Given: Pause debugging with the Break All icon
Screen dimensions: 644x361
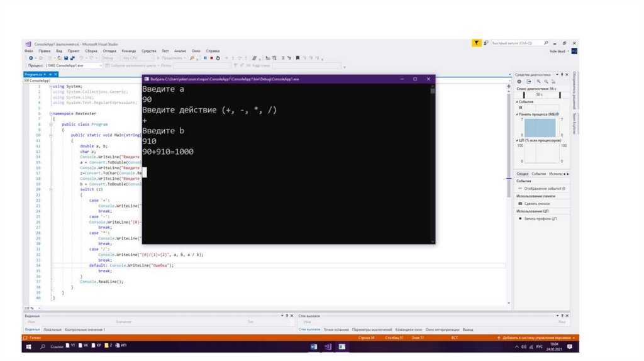Looking at the screenshot, I should [x=205, y=58].
